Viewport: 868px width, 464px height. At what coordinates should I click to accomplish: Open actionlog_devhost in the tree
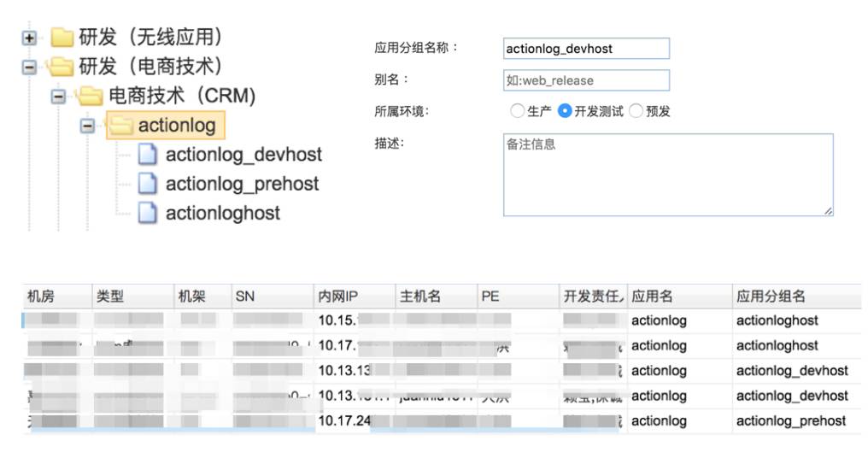(243, 155)
